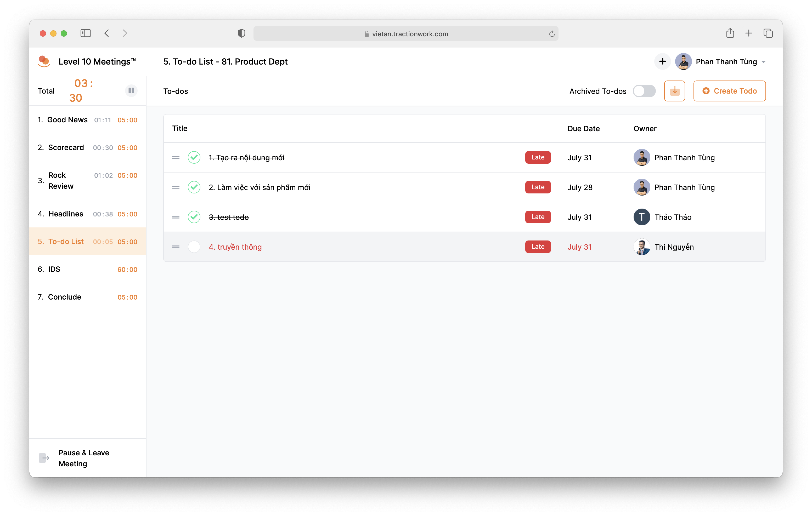Viewport: 812px width, 516px height.
Task: Click drag handle of 'test todo' row
Action: click(x=176, y=217)
